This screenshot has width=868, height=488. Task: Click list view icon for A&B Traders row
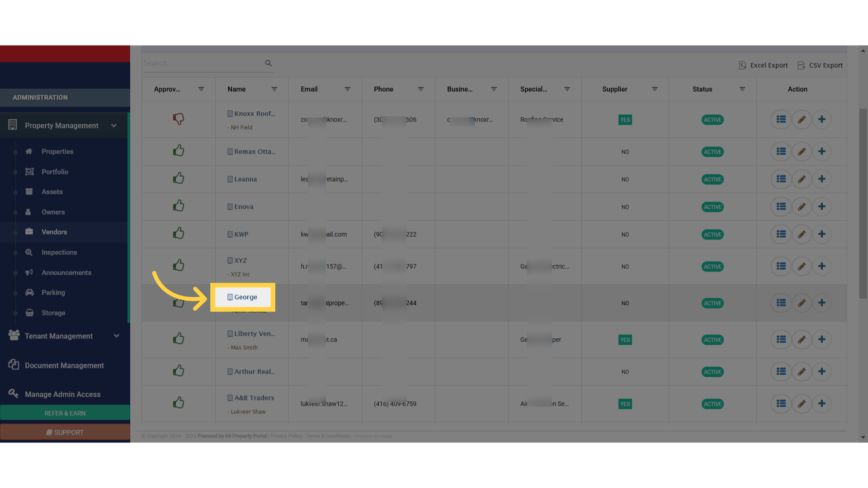(x=781, y=404)
